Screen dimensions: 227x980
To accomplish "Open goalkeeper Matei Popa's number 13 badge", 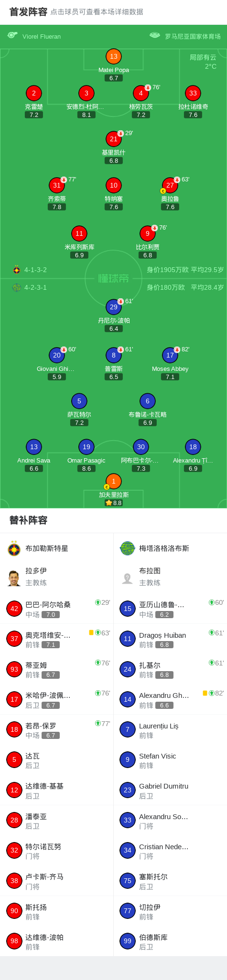I will pos(114,56).
